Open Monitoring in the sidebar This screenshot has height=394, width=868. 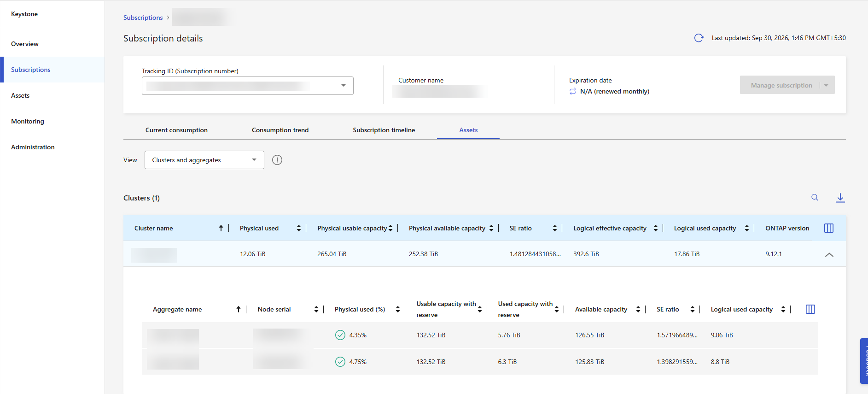tap(28, 121)
